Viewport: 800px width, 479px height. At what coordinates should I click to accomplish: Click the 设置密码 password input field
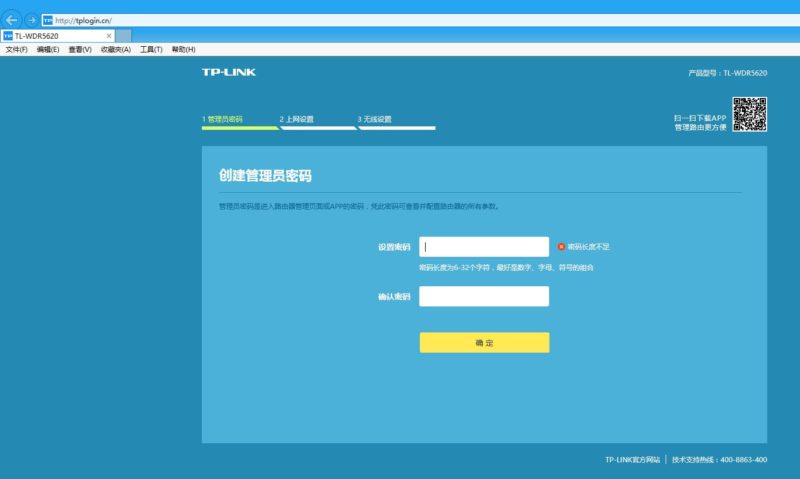coord(484,247)
